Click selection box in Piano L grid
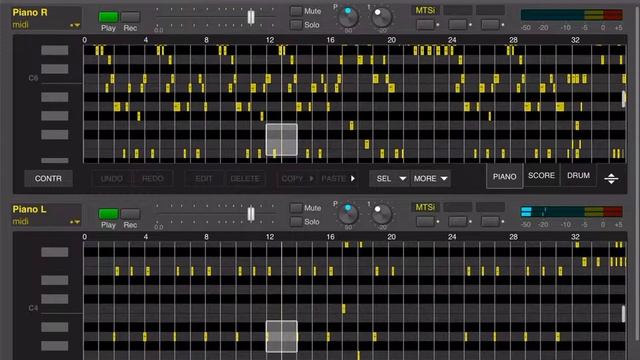Image resolution: width=640 pixels, height=360 pixels. [282, 336]
